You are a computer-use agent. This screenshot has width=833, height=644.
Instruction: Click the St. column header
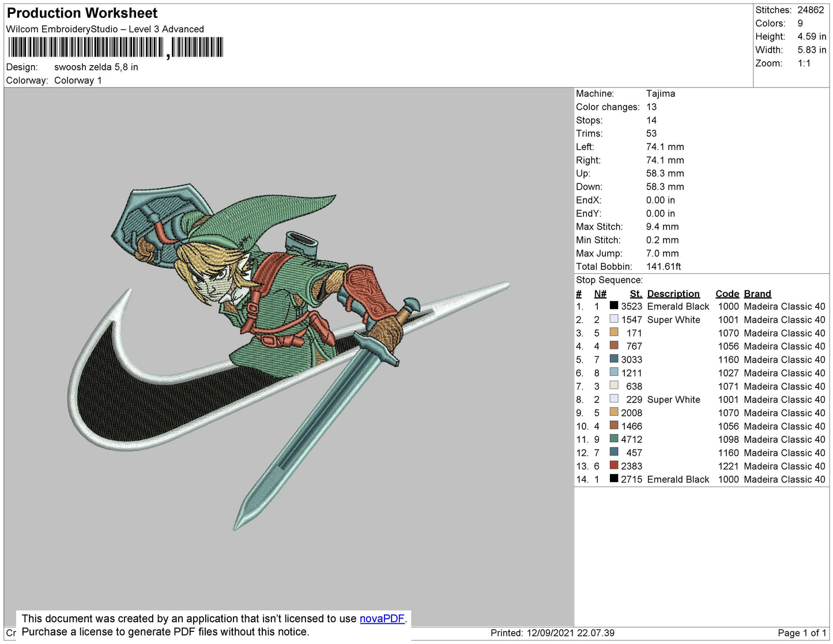point(635,293)
